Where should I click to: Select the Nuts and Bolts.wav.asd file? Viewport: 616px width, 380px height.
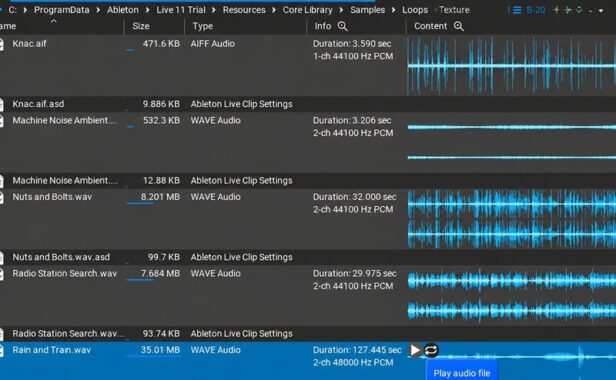tap(61, 257)
